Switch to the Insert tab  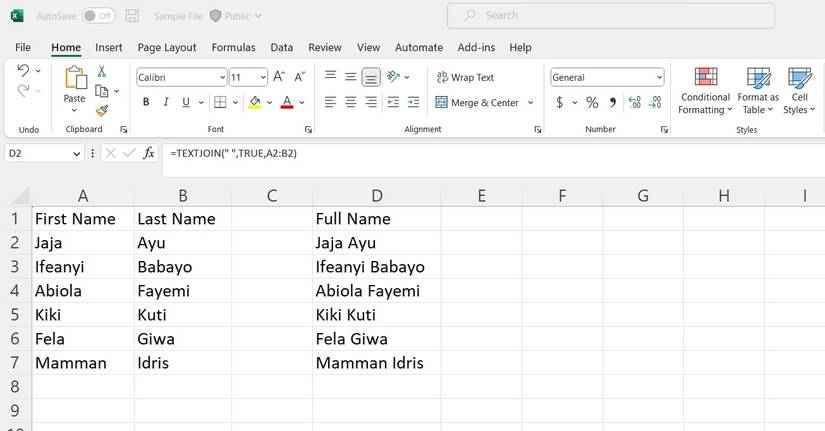[108, 47]
